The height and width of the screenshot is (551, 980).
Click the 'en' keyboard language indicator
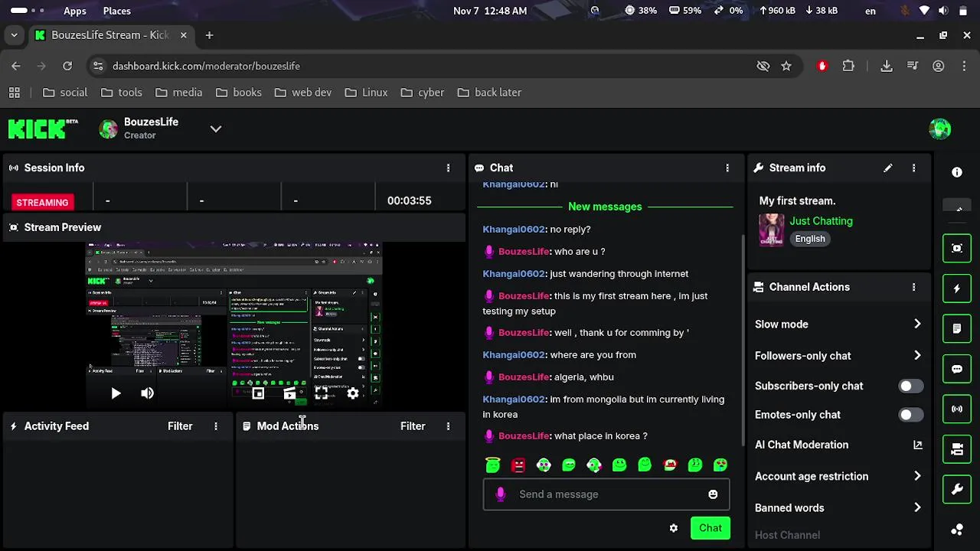[x=871, y=11]
